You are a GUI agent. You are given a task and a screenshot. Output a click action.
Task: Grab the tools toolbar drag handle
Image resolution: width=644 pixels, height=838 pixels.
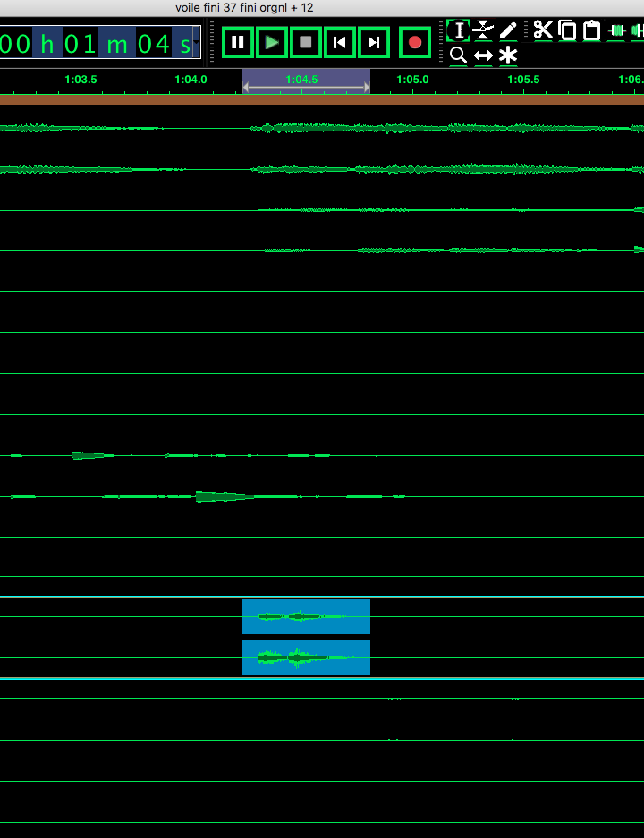tap(441, 42)
